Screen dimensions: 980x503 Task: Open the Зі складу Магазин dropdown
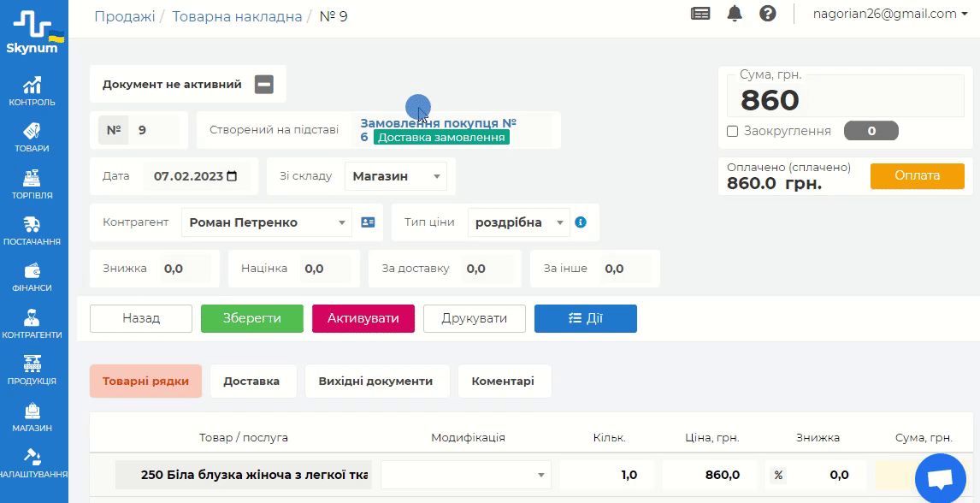coord(396,176)
